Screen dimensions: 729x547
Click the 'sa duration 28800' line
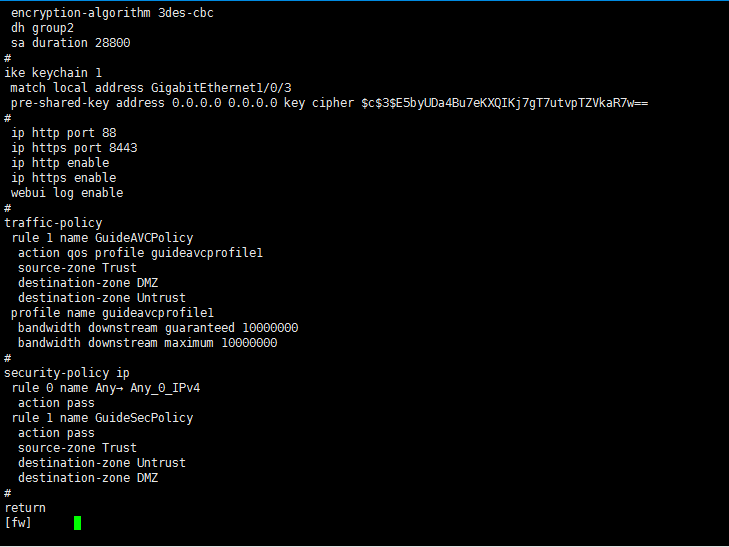(x=70, y=43)
